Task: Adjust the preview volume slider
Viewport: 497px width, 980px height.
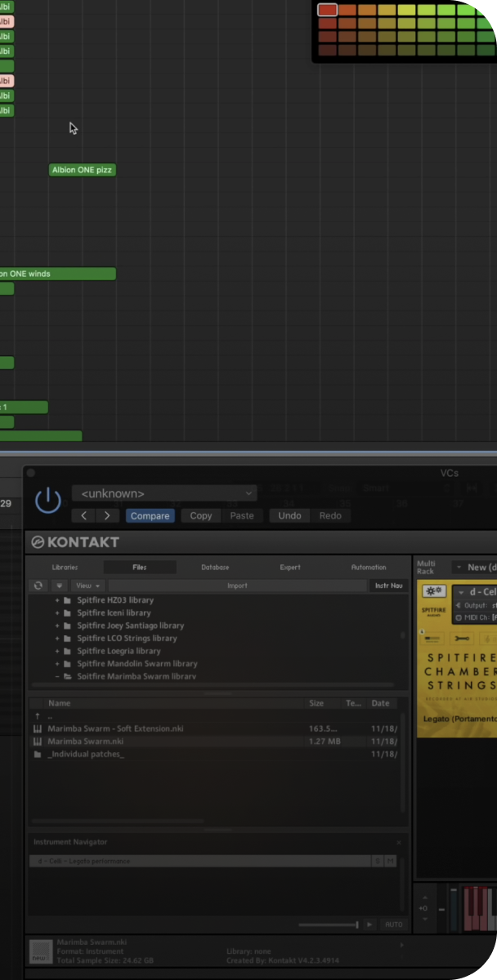Action: coord(329,924)
